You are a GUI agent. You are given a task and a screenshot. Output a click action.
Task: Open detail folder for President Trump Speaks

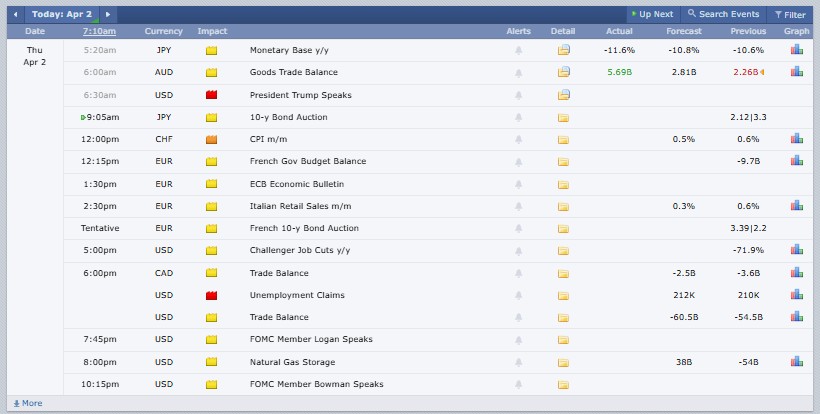[564, 95]
